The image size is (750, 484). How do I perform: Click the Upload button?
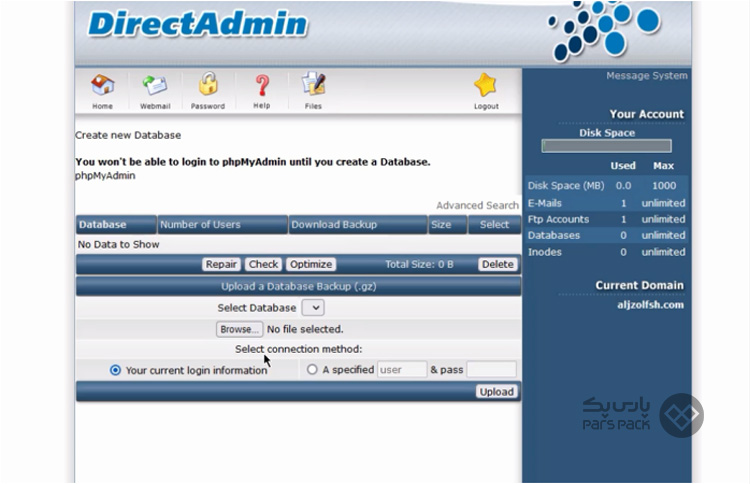point(496,392)
